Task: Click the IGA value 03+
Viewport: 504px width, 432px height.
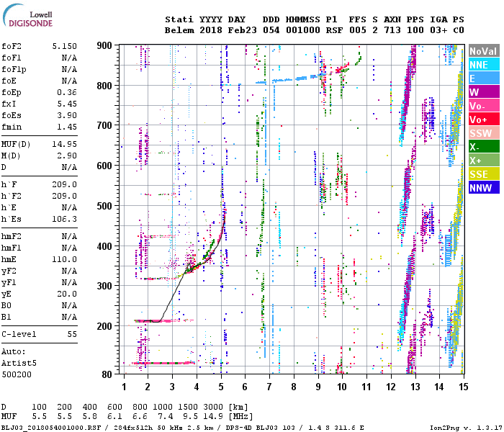Action: pos(438,30)
